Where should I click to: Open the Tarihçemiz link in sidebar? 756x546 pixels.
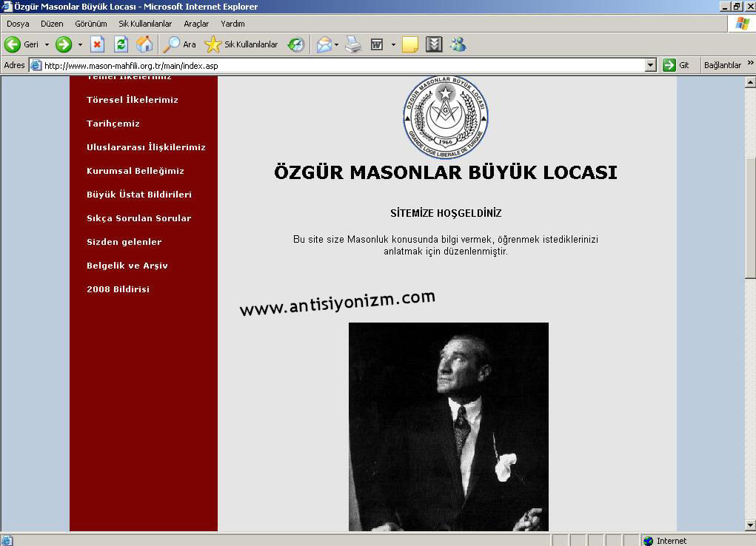(113, 124)
